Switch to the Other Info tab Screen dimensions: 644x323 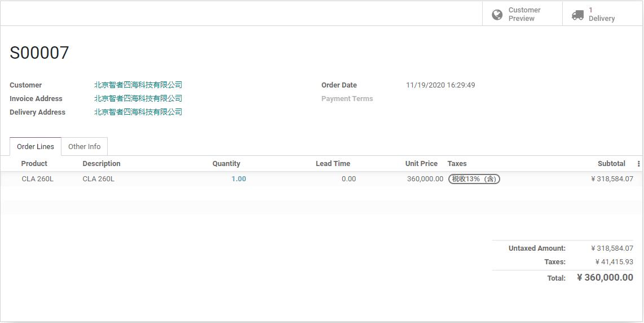click(x=84, y=146)
